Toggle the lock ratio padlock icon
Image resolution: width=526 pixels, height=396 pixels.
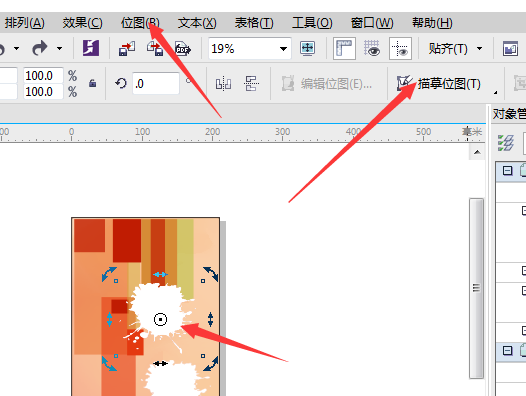[x=93, y=83]
